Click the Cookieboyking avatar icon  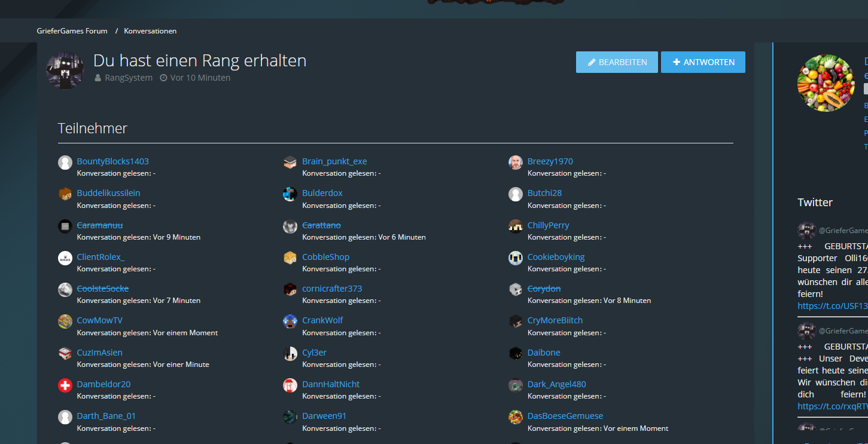[x=516, y=258]
